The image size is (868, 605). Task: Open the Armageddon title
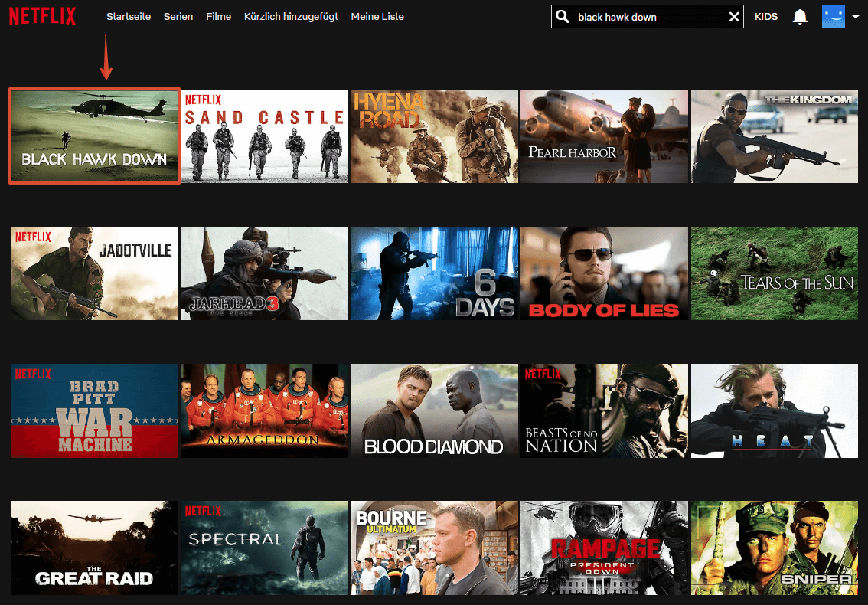tap(265, 410)
